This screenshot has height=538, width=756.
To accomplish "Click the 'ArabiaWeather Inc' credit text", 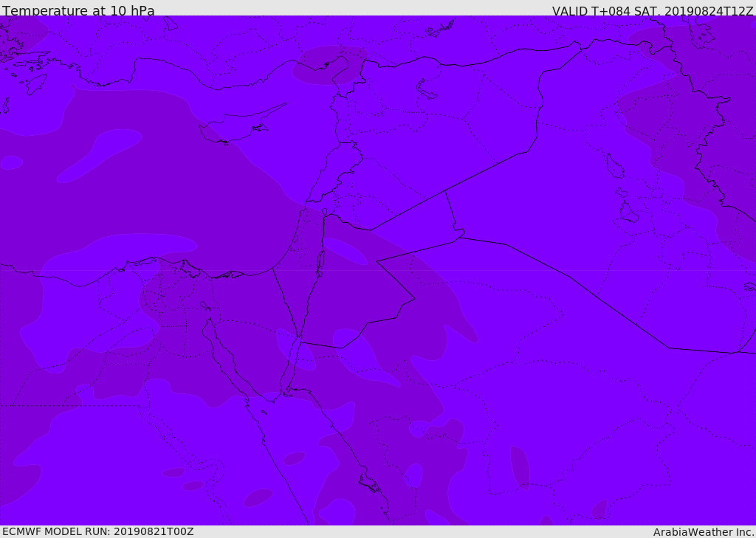I will coord(703,532).
